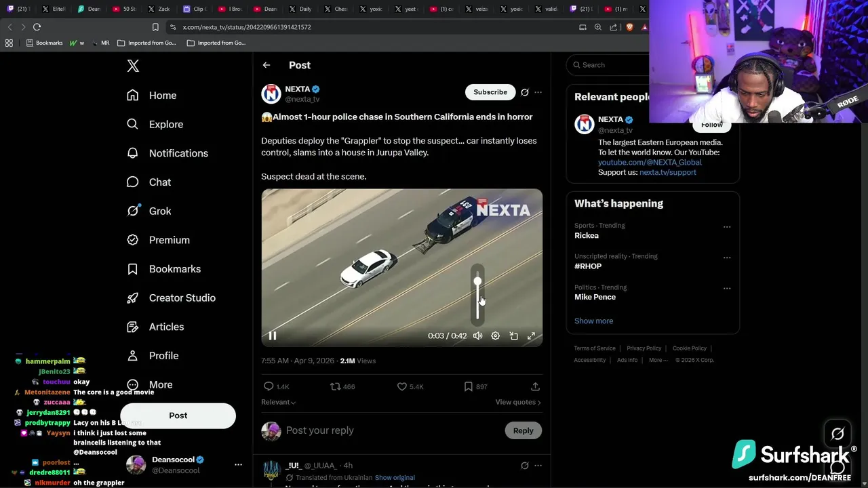Expand the footer More dropdown
Screen dimensions: 868x488
tap(658, 360)
